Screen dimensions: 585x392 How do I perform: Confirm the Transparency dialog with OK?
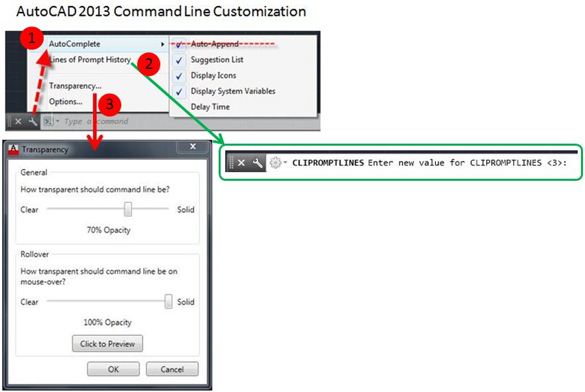point(113,369)
